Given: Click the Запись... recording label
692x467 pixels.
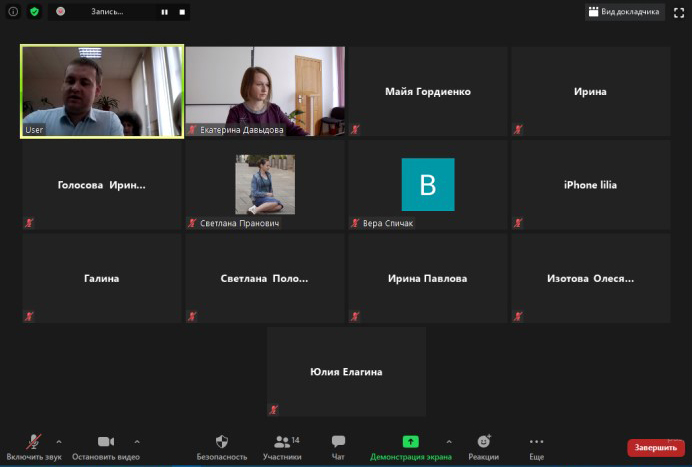Looking at the screenshot, I should pyautogui.click(x=107, y=12).
